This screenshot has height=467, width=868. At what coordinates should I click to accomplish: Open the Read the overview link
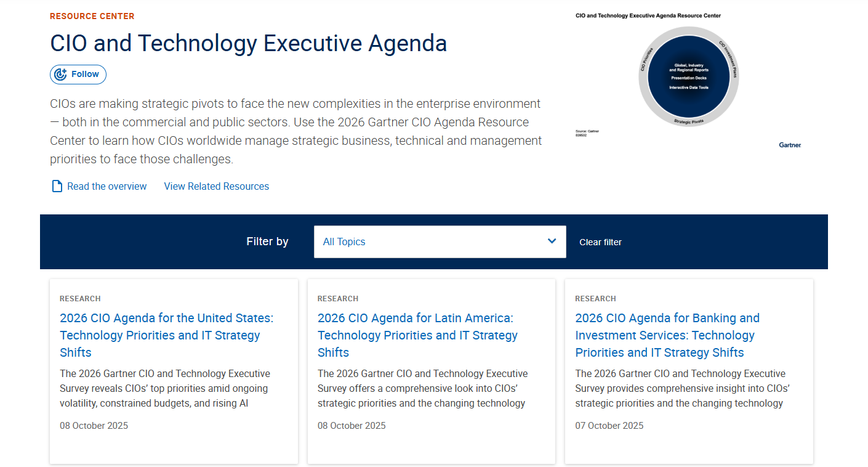pyautogui.click(x=106, y=186)
